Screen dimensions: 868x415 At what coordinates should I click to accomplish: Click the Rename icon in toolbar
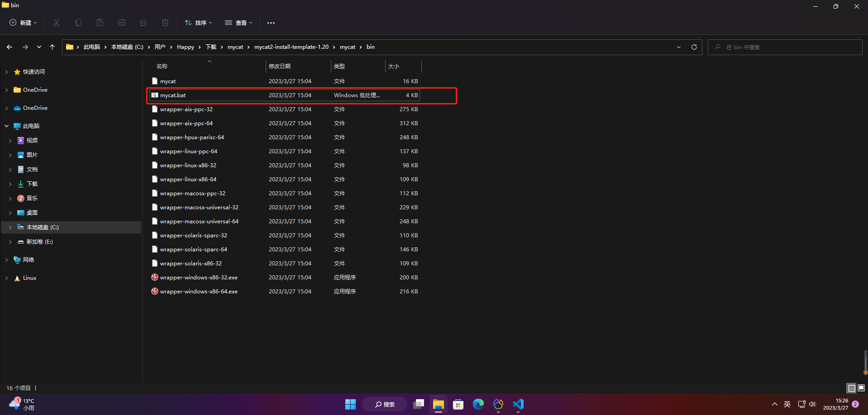122,23
